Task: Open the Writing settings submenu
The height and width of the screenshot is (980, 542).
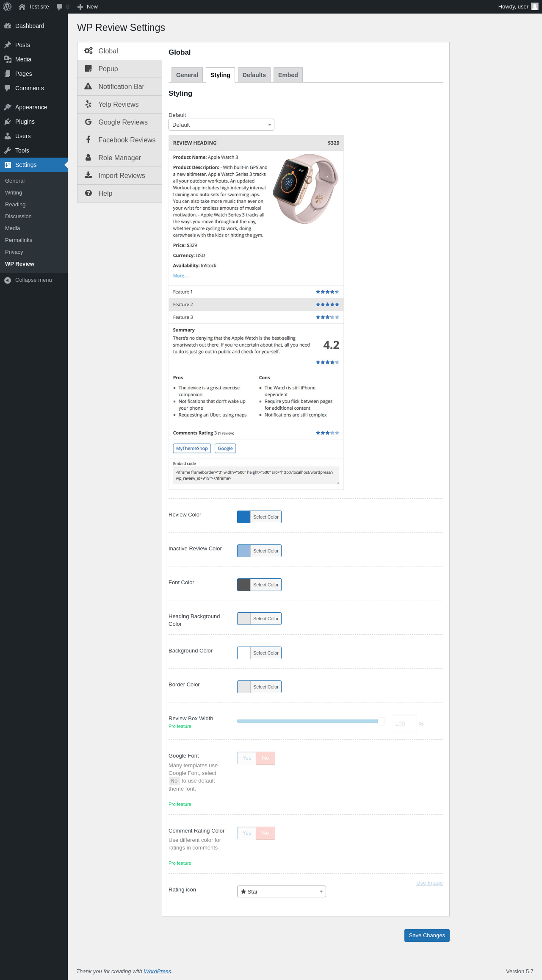Action: pyautogui.click(x=14, y=193)
